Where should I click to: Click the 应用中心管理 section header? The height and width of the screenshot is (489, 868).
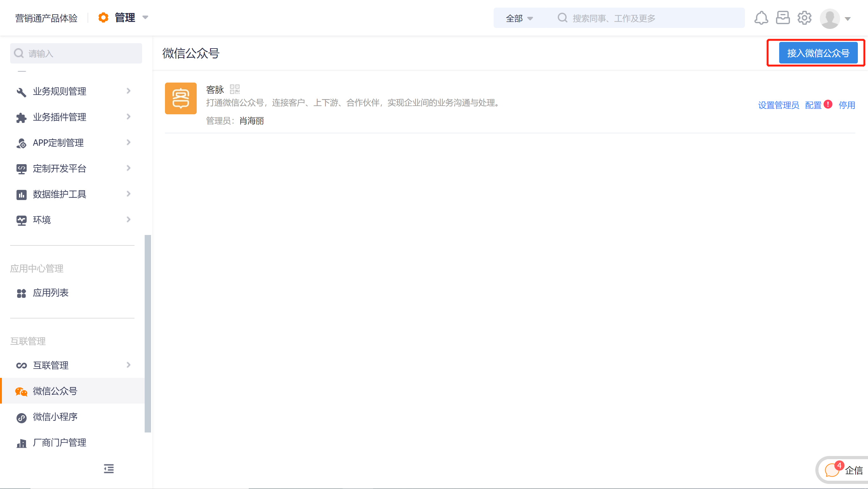coord(37,268)
